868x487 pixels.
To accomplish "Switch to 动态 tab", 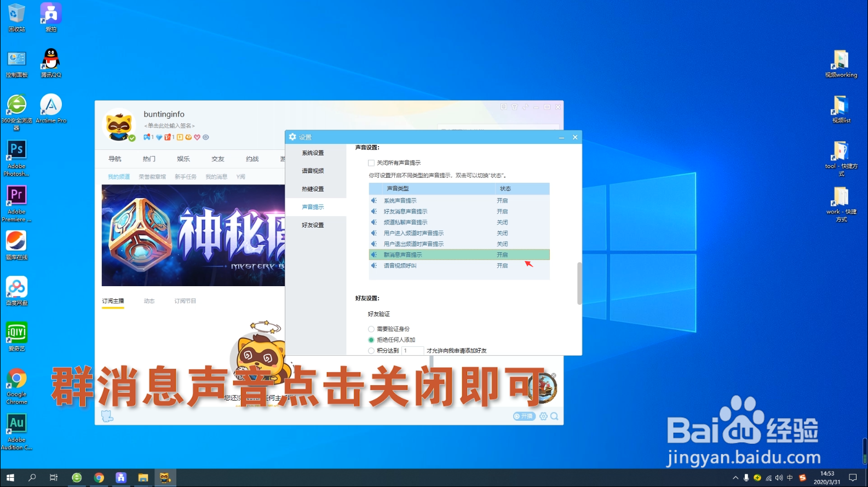I will [149, 301].
